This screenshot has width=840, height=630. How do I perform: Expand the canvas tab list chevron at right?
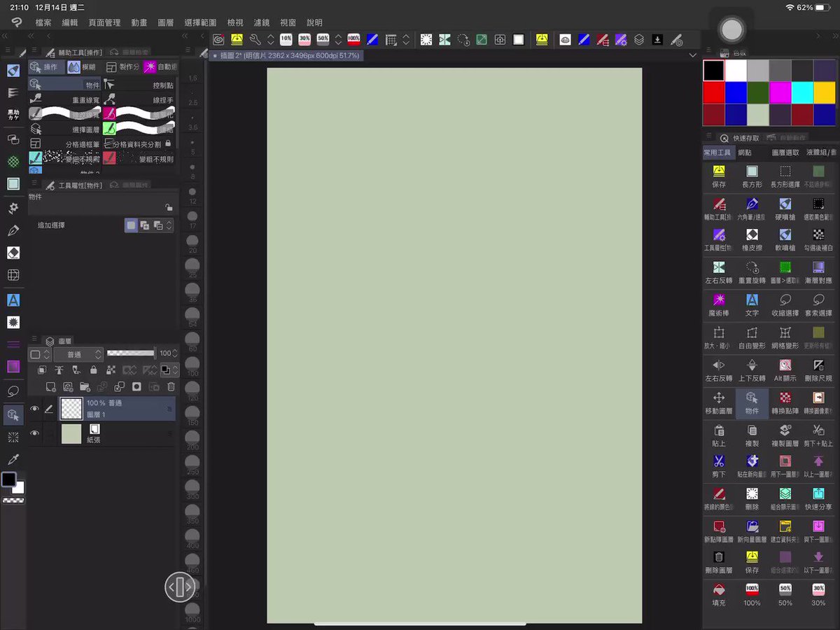[x=693, y=55]
